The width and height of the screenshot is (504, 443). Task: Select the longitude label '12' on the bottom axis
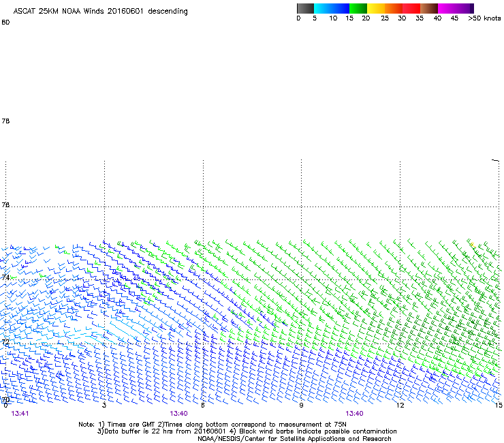click(x=400, y=406)
